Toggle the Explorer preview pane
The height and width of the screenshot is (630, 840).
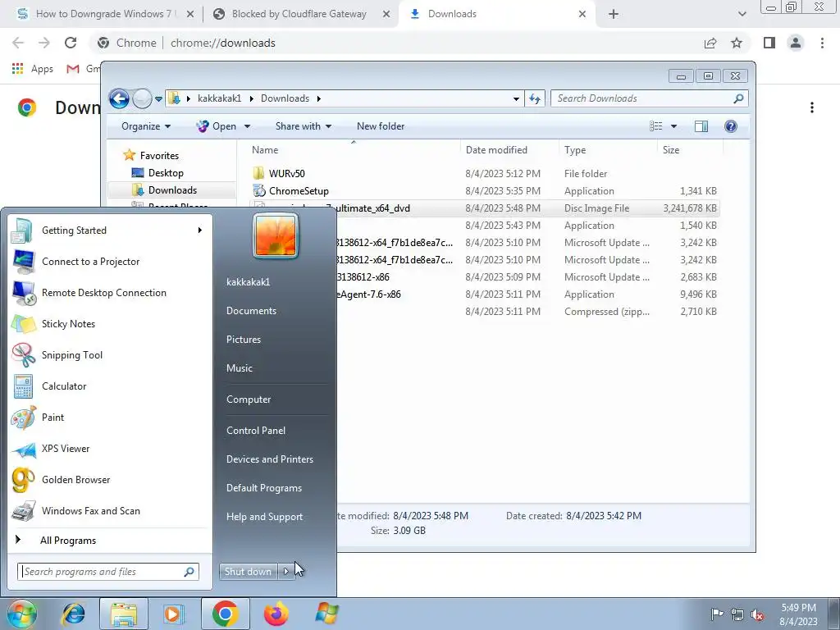[701, 126]
